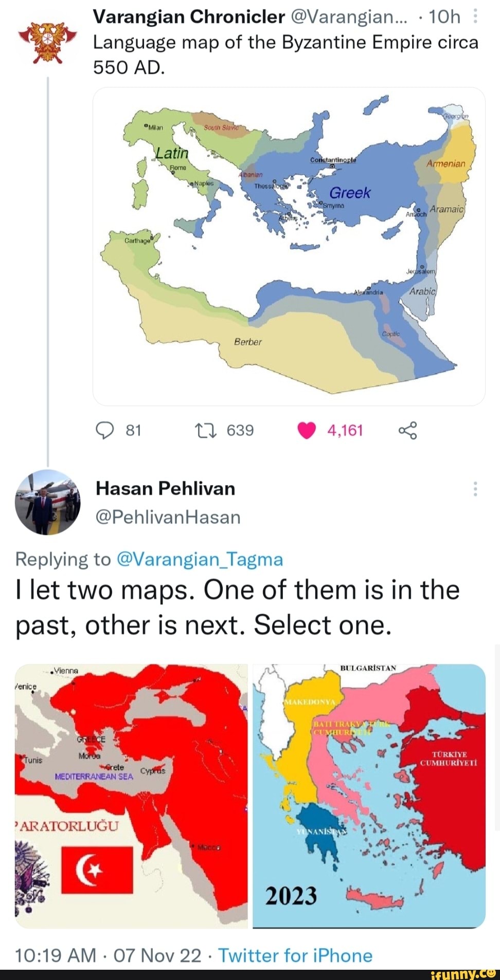
Task: Like the Byzantine language map tweet
Action: tap(307, 430)
